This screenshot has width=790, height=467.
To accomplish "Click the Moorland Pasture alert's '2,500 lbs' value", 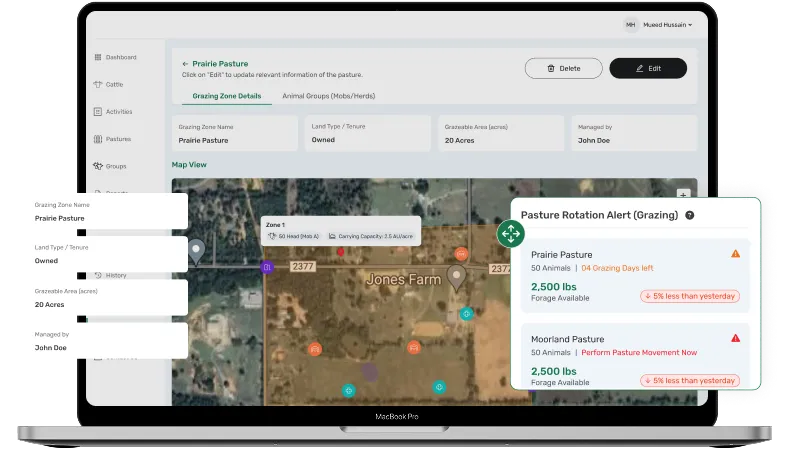I will coord(554,371).
